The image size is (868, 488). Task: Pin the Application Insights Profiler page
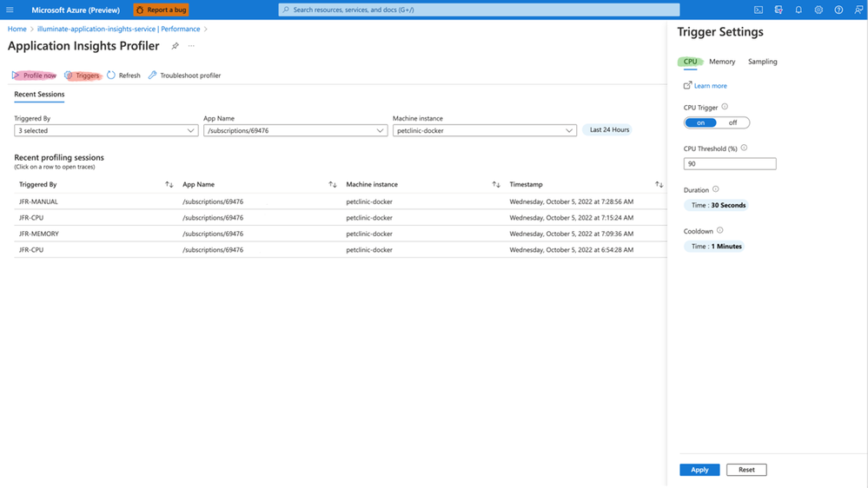click(175, 46)
